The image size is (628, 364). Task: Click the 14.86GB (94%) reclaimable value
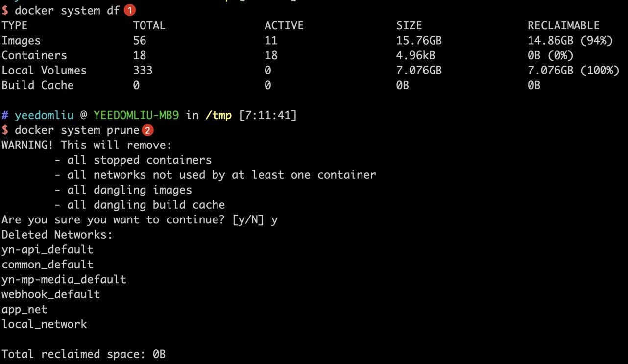tap(570, 40)
